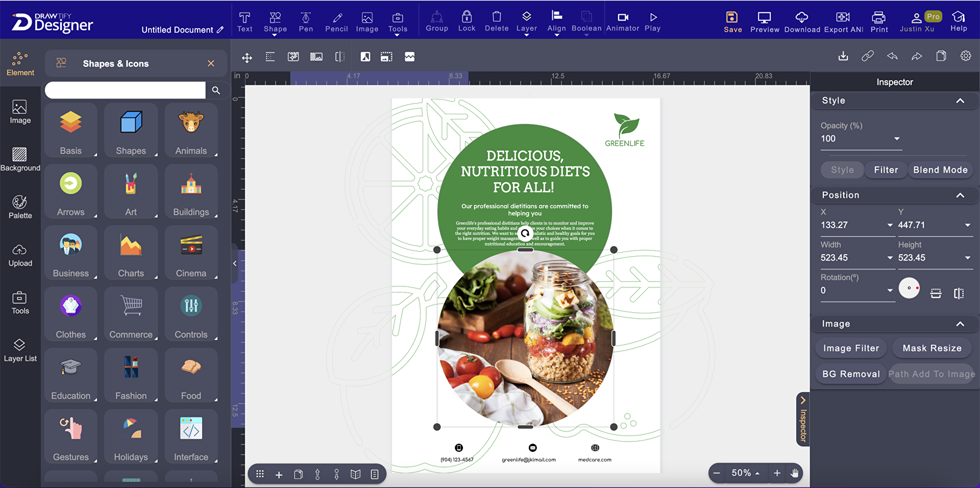Click the flip mirror icon in secondary toolbar
The width and height of the screenshot is (980, 488).
pos(340,57)
